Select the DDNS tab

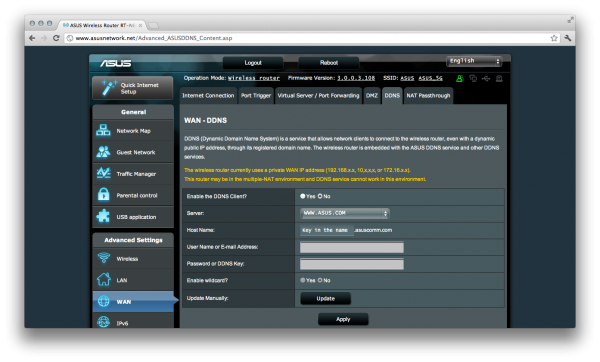tap(392, 96)
